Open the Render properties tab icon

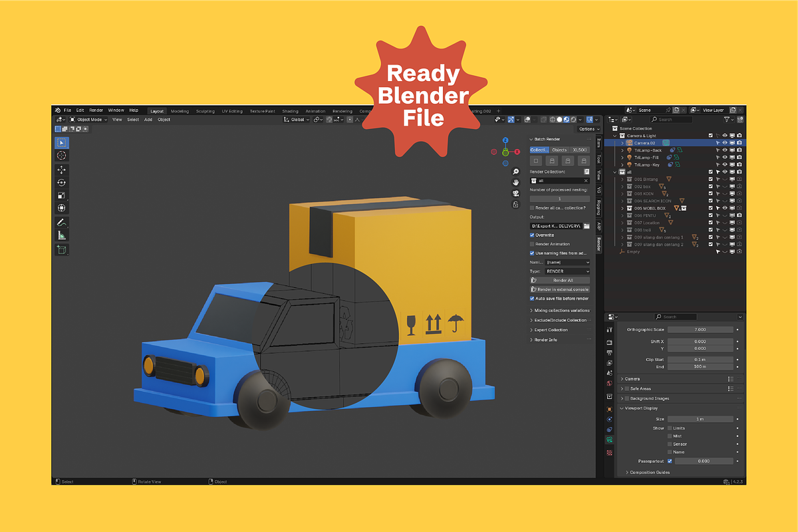(x=609, y=342)
